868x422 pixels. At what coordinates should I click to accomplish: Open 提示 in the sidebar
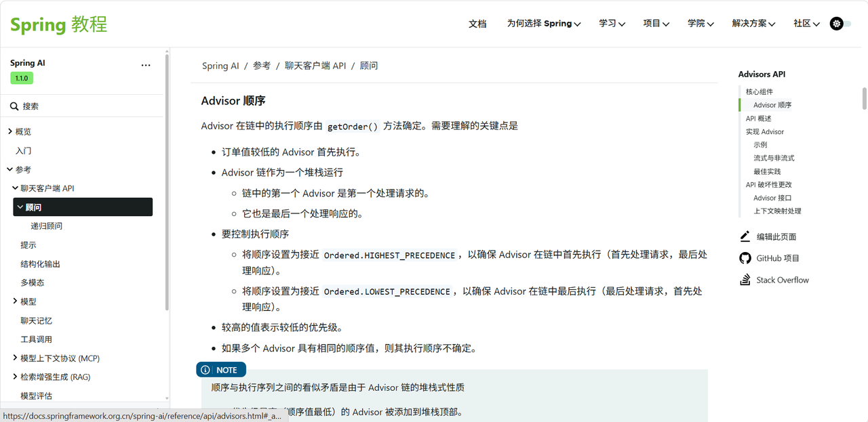[x=28, y=245]
